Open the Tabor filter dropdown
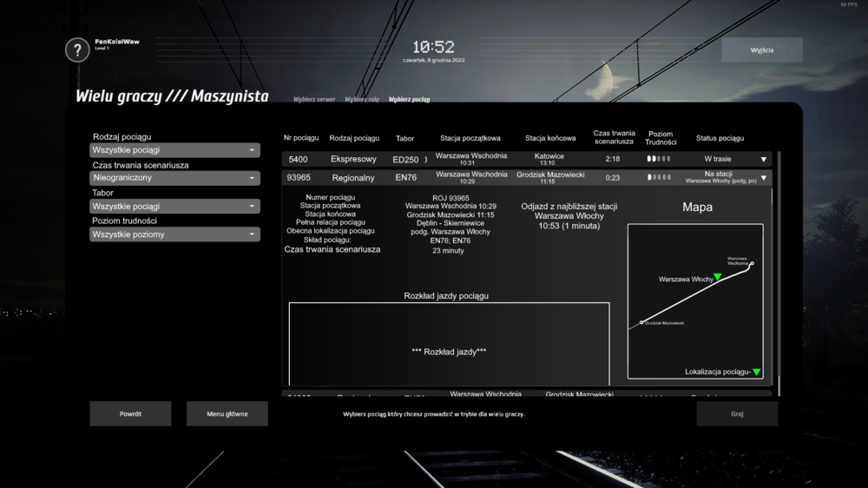 (x=174, y=207)
